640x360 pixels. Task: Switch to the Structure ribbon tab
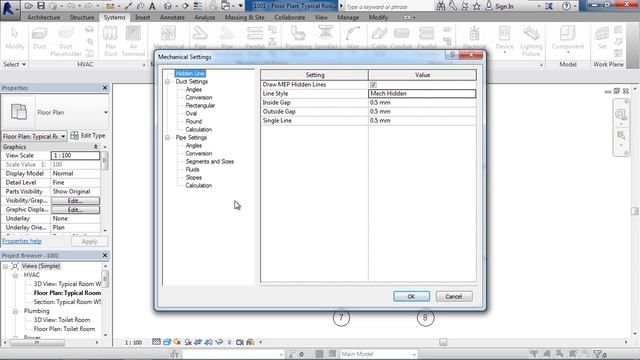pyautogui.click(x=82, y=18)
